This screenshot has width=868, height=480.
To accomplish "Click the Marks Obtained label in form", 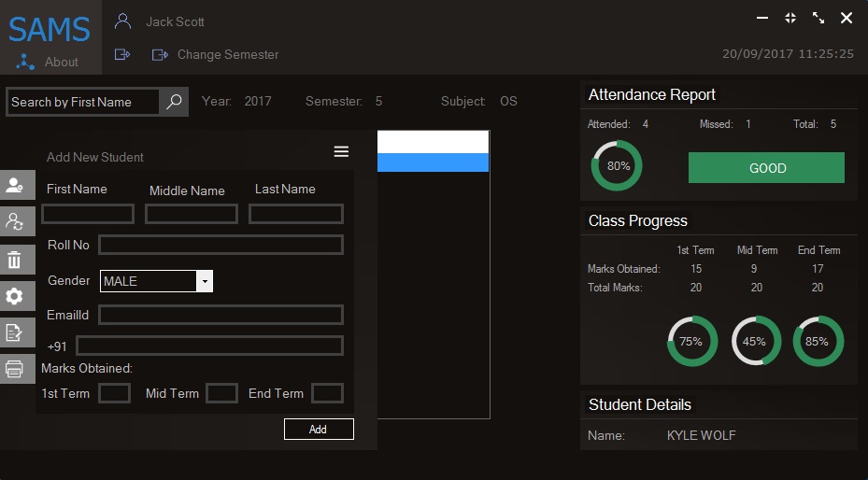I will (x=87, y=368).
